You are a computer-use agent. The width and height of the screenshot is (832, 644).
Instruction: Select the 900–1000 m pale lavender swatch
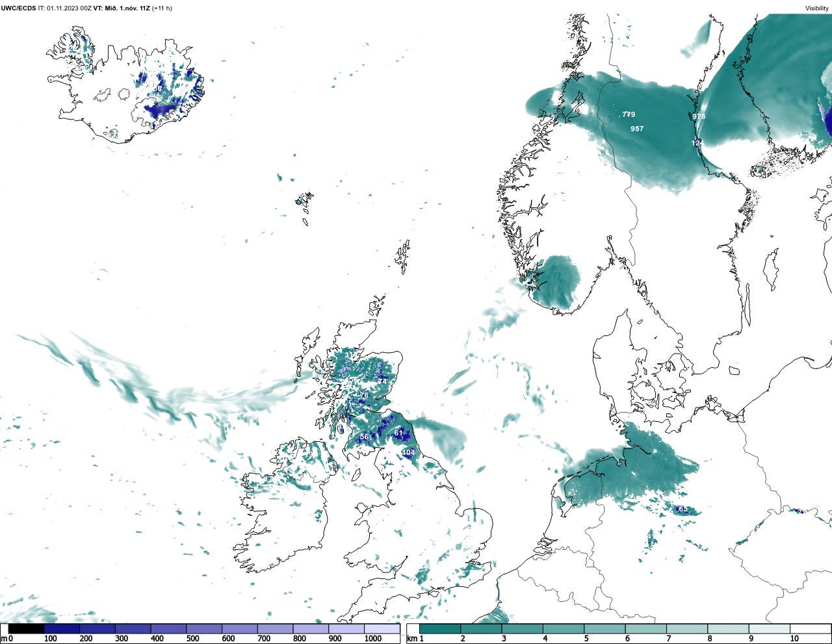click(346, 629)
